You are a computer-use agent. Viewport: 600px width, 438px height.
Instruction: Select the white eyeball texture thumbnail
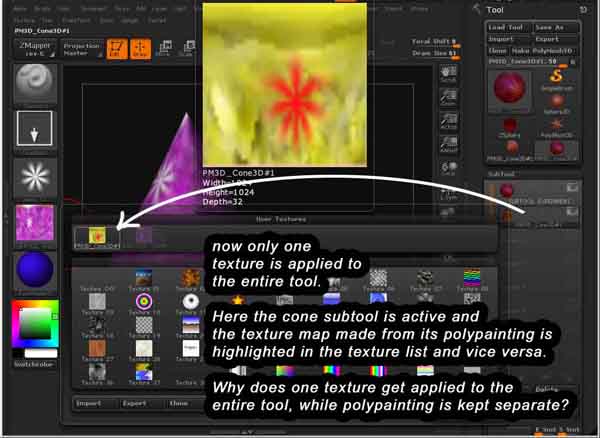(191, 302)
